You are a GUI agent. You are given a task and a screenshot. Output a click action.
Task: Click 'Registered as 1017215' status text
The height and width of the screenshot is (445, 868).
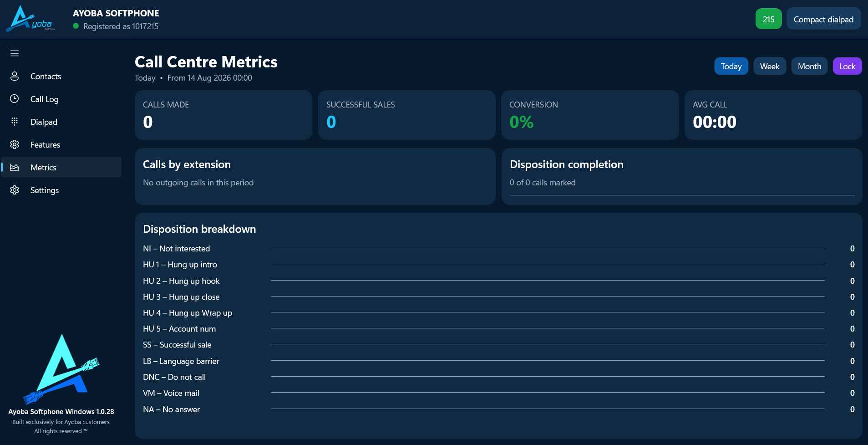121,26
